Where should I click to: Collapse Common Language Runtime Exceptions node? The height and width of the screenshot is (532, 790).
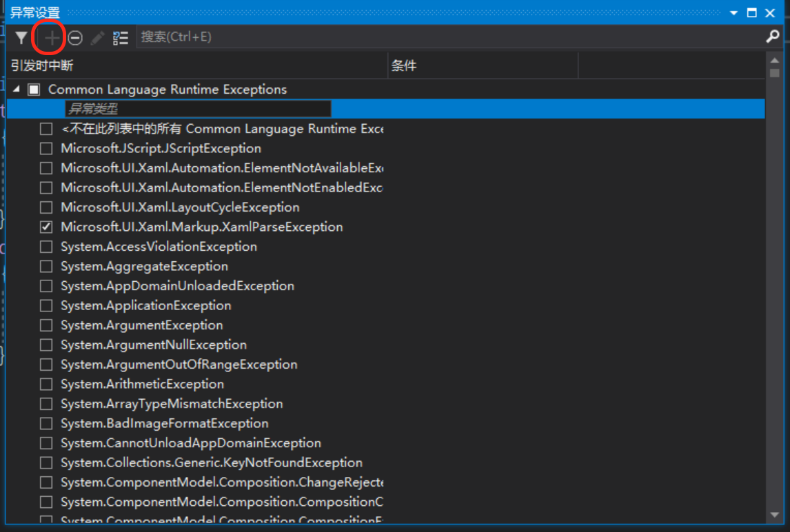[x=17, y=90]
